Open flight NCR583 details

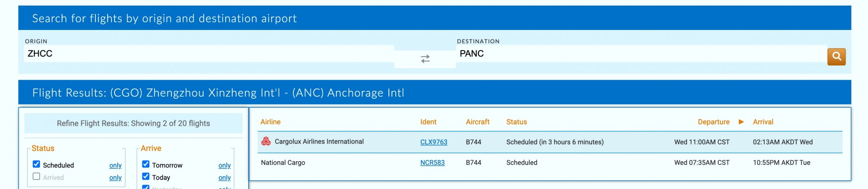(x=432, y=163)
